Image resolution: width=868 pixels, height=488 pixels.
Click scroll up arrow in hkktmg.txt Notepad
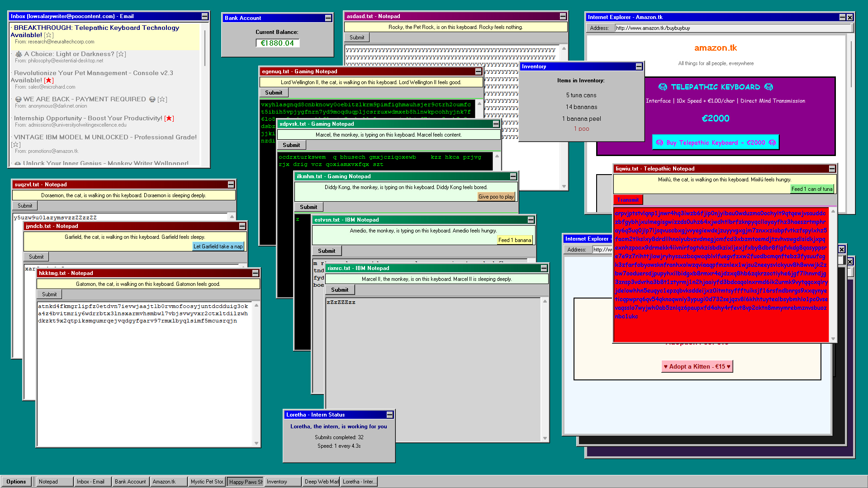[x=256, y=306]
